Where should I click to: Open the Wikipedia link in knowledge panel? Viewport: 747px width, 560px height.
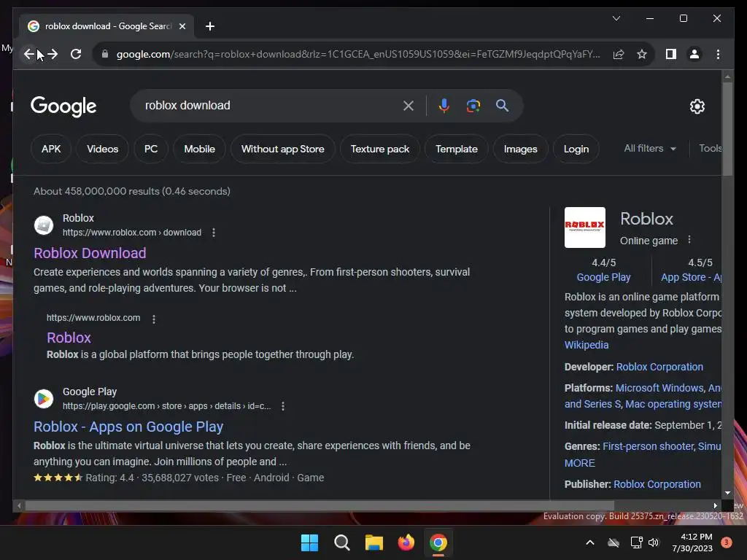[587, 345]
